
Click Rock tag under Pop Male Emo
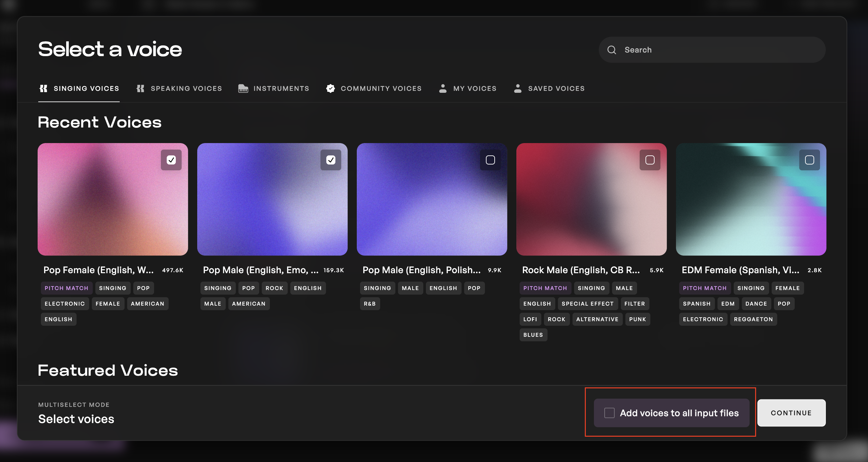274,288
